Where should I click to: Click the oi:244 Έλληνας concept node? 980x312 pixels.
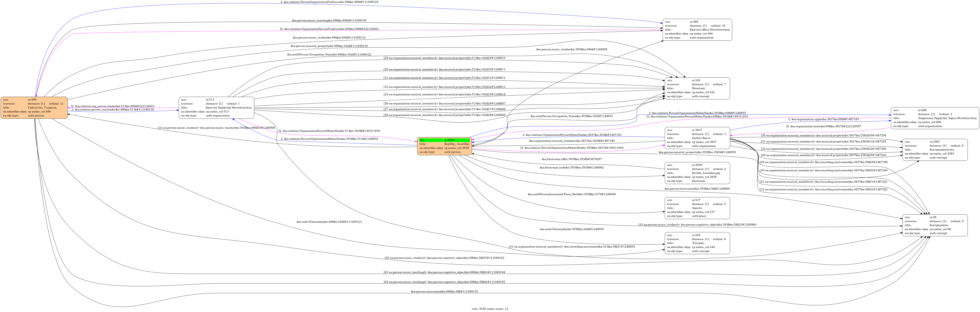(x=697, y=243)
